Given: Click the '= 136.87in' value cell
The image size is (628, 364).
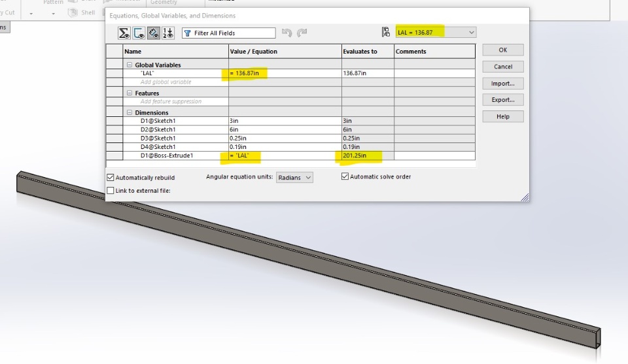Looking at the screenshot, I should pyautogui.click(x=285, y=73).
